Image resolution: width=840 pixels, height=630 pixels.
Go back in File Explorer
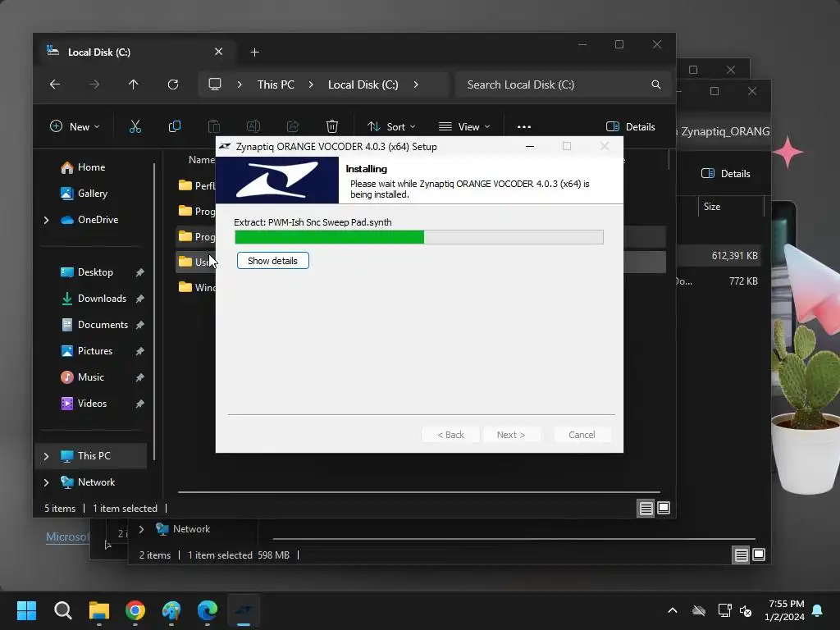click(x=55, y=84)
